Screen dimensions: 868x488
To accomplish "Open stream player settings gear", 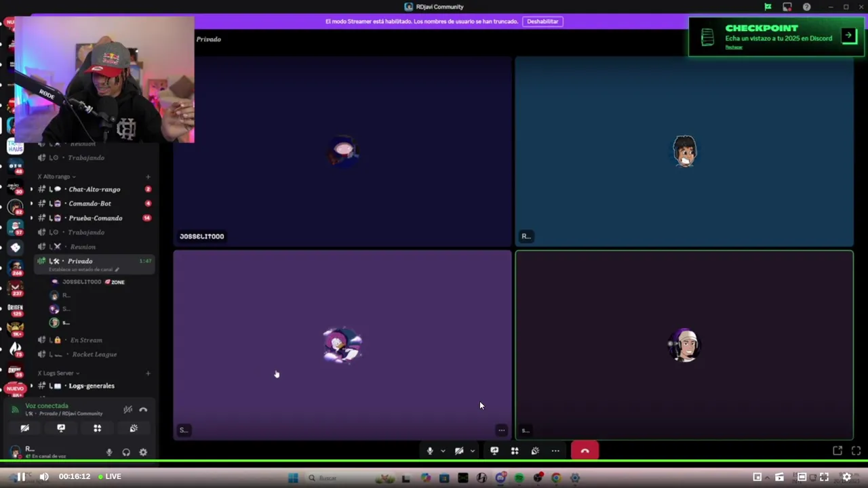I will (x=846, y=476).
